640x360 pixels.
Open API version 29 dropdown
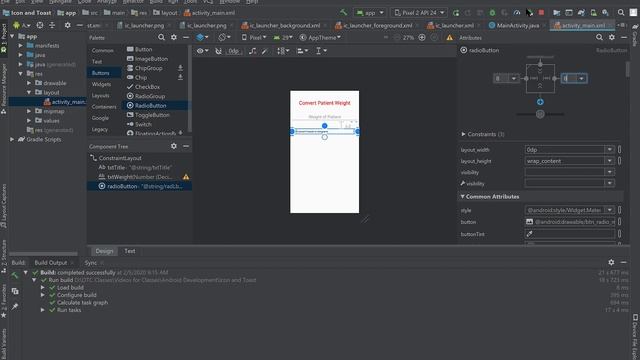click(x=283, y=38)
